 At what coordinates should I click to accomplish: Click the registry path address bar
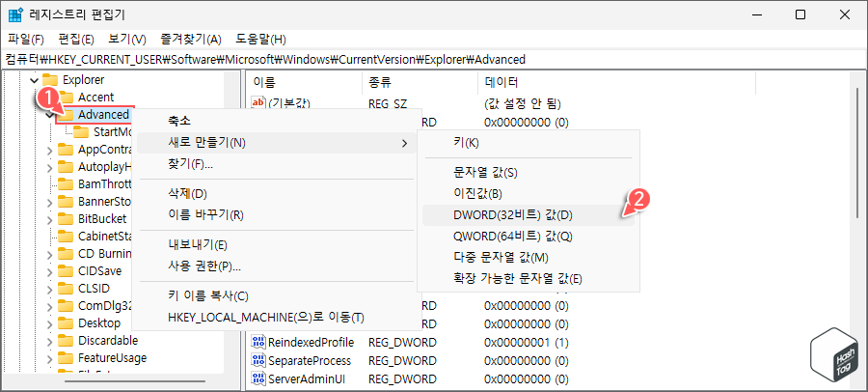[434, 59]
